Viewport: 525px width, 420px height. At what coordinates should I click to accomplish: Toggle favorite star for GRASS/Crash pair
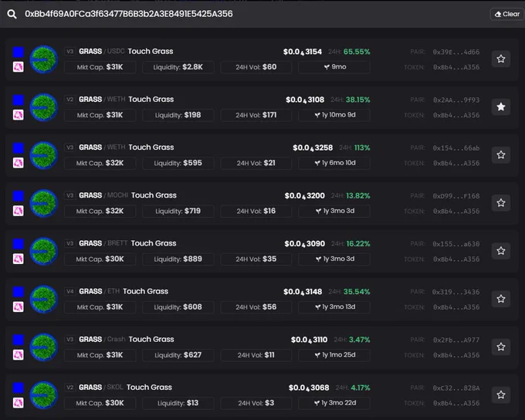point(501,347)
